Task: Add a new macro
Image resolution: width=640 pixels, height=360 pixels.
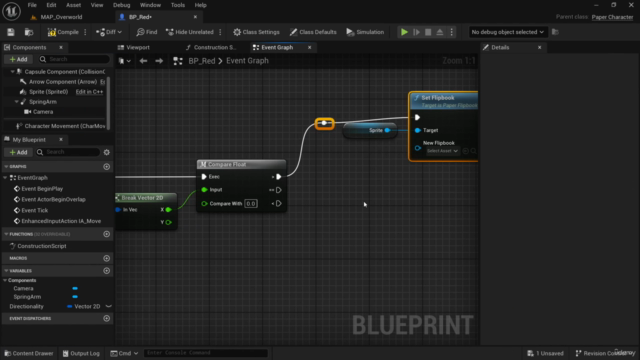Action: (107, 258)
